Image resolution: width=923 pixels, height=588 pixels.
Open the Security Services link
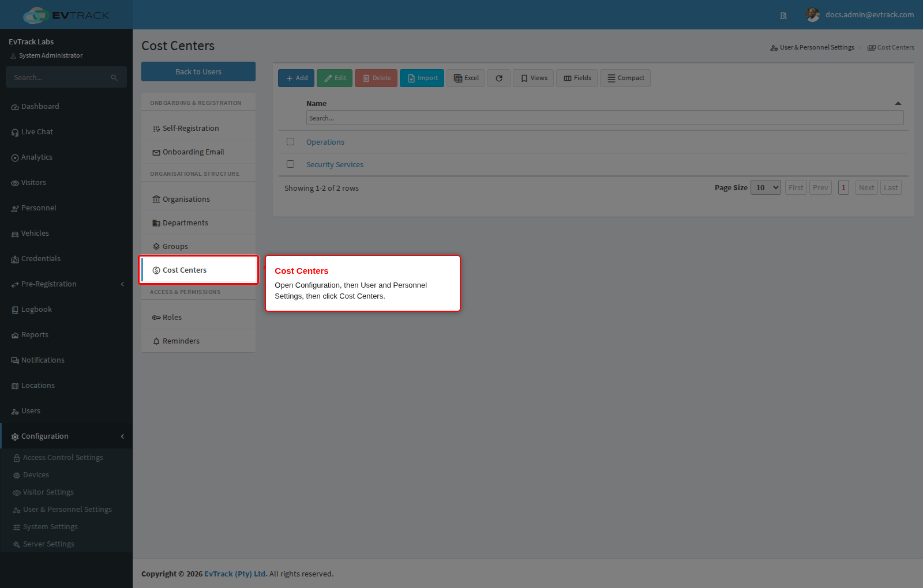coord(335,165)
